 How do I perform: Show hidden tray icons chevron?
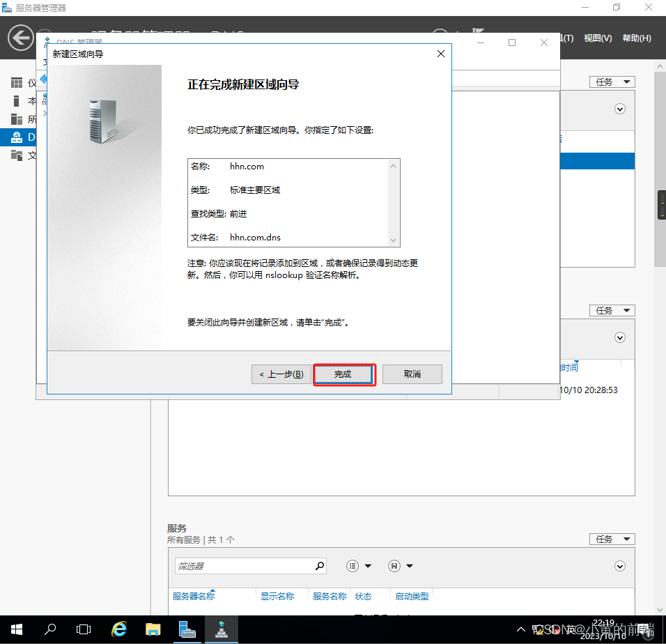pos(520,629)
